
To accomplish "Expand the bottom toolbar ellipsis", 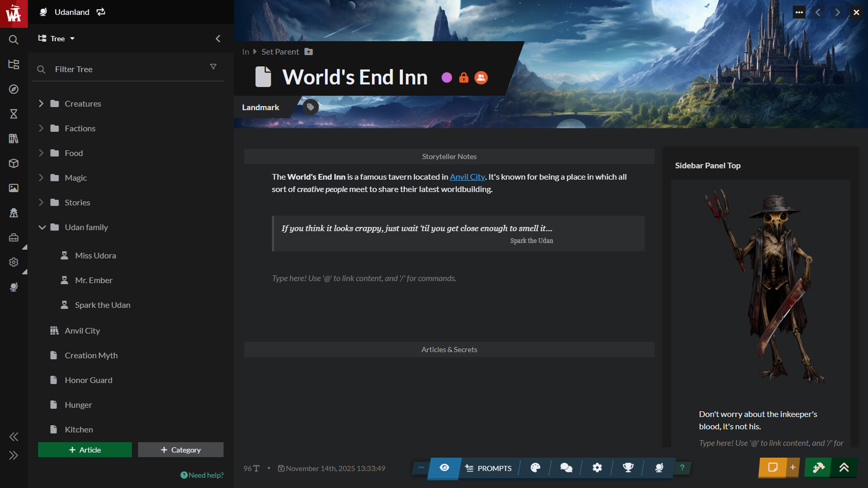I will coord(421,467).
